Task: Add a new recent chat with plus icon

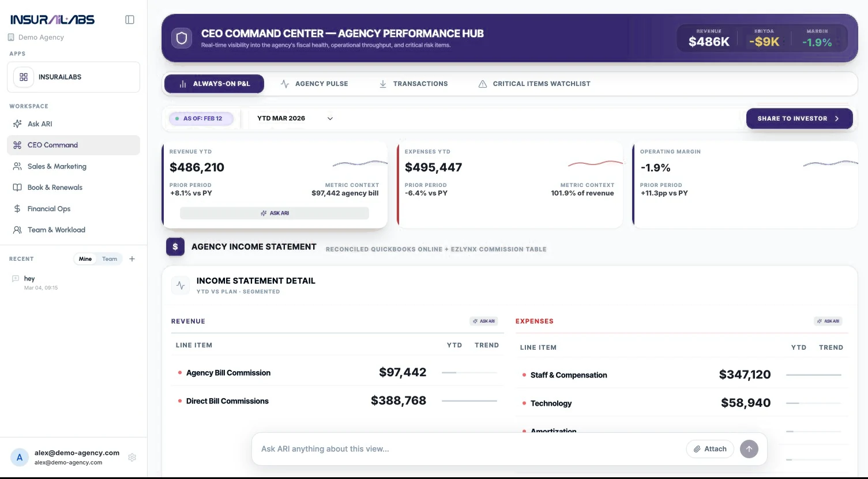Action: tap(132, 259)
